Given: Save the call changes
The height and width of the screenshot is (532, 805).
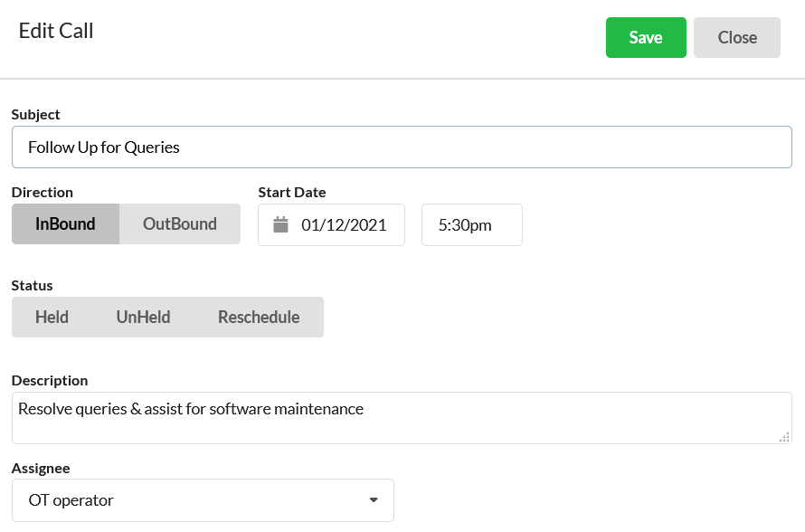Looking at the screenshot, I should tap(646, 37).
